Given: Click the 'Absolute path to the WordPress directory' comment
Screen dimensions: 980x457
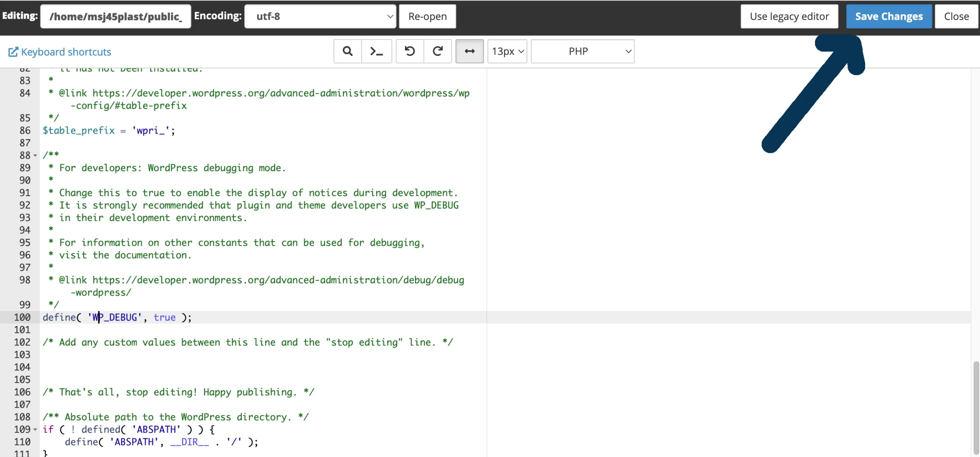Looking at the screenshot, I should pos(176,417).
